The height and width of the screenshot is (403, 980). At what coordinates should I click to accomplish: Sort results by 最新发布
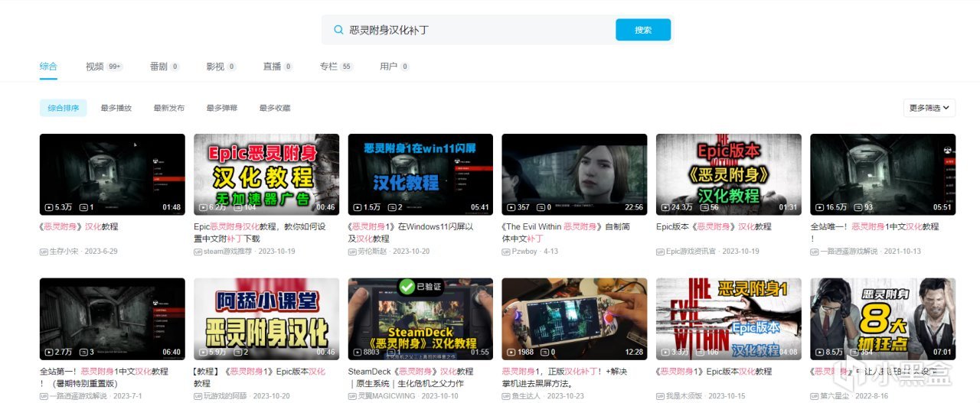(x=169, y=108)
